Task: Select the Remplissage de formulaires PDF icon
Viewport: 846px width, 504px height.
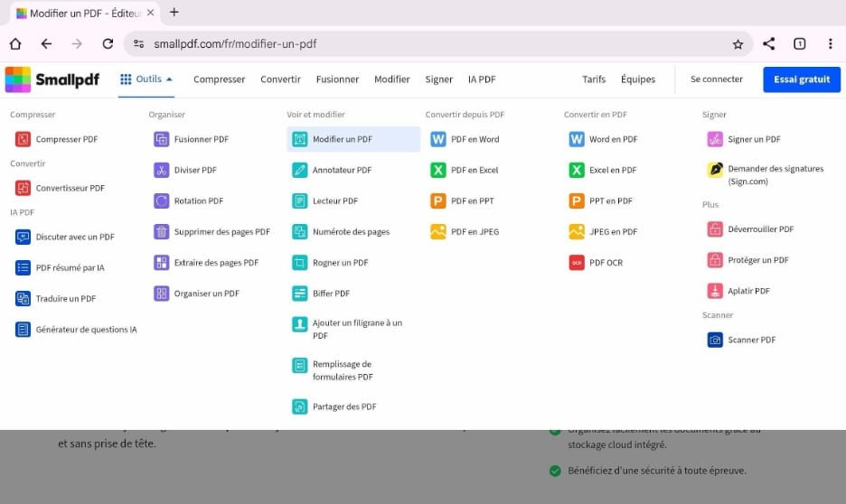Action: pos(299,365)
